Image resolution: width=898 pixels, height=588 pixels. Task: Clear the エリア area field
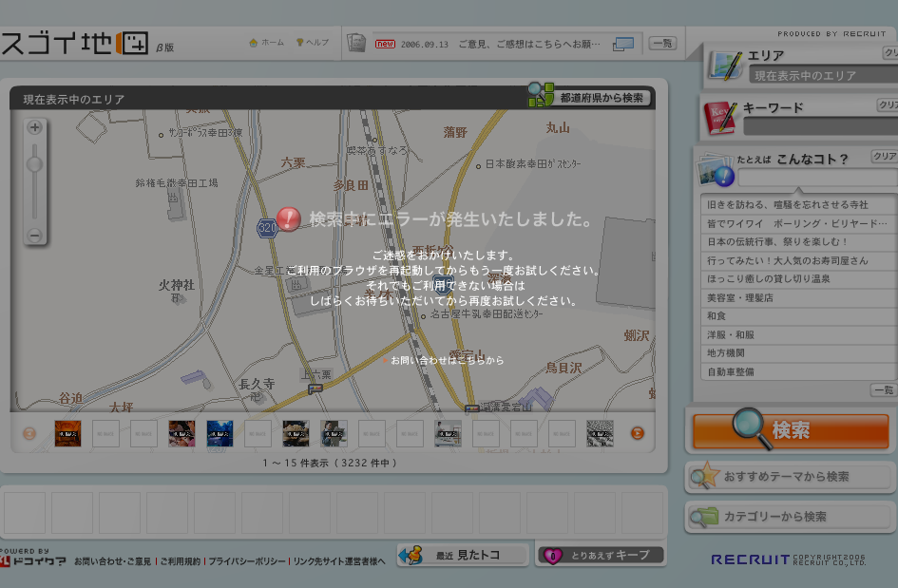click(x=888, y=53)
